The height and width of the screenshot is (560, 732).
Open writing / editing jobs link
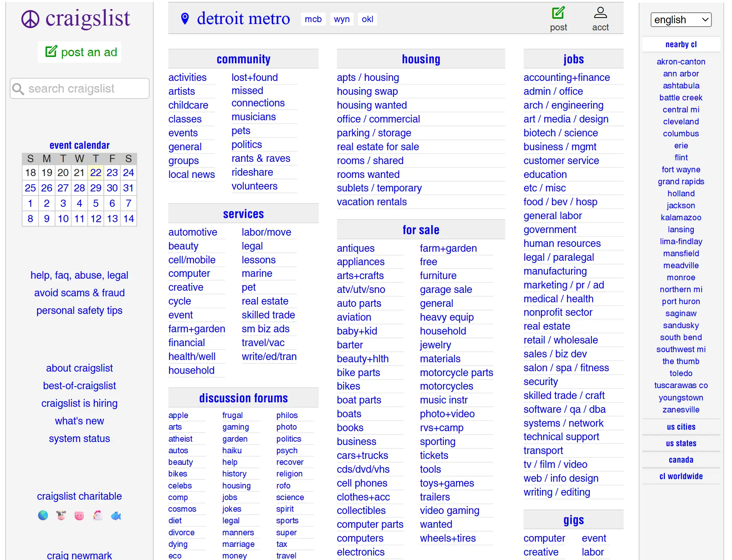(x=557, y=492)
